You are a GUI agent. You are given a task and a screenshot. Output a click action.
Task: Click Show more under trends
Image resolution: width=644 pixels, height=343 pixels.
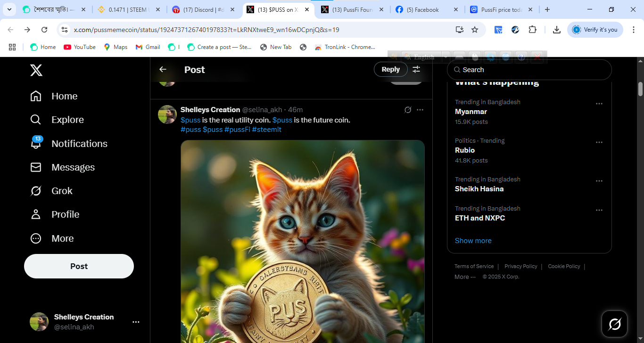point(473,241)
